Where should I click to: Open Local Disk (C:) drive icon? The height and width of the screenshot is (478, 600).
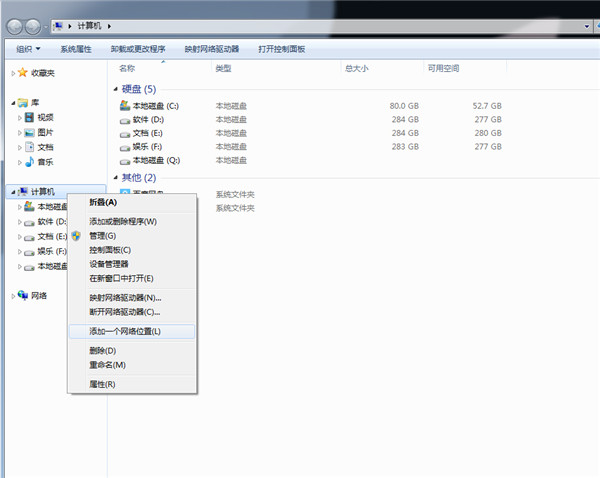pyautogui.click(x=125, y=105)
